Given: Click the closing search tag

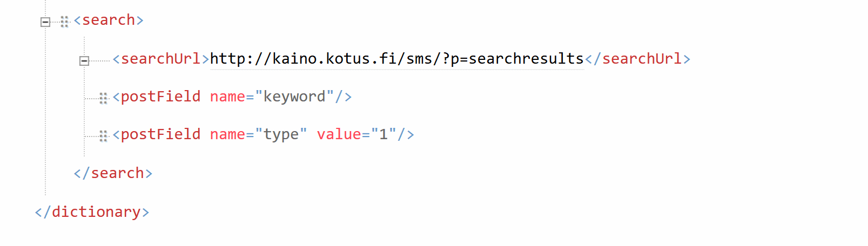Looking at the screenshot, I should [x=113, y=174].
